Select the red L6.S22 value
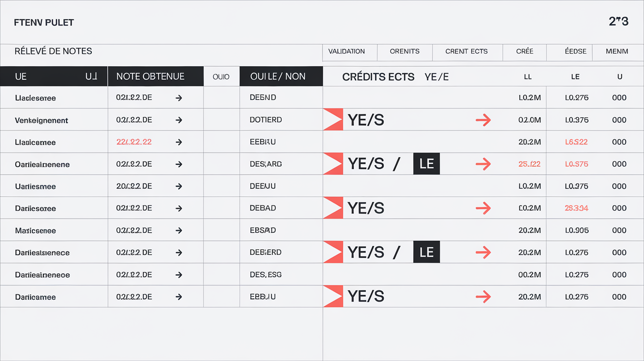The height and width of the screenshot is (361, 644). pos(577,142)
